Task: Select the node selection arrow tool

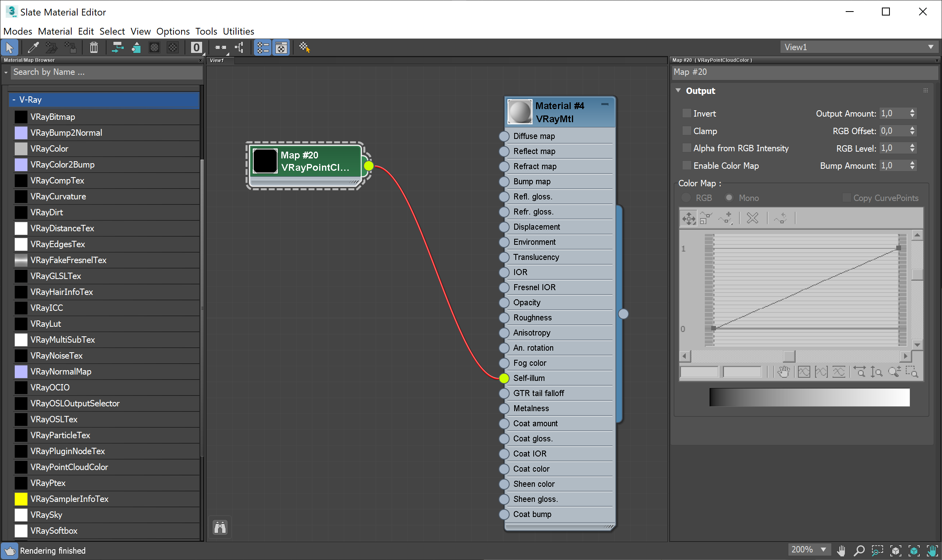Action: (10, 47)
